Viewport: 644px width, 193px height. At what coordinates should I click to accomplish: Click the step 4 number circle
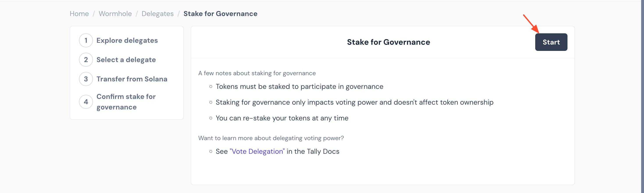pos(86,102)
